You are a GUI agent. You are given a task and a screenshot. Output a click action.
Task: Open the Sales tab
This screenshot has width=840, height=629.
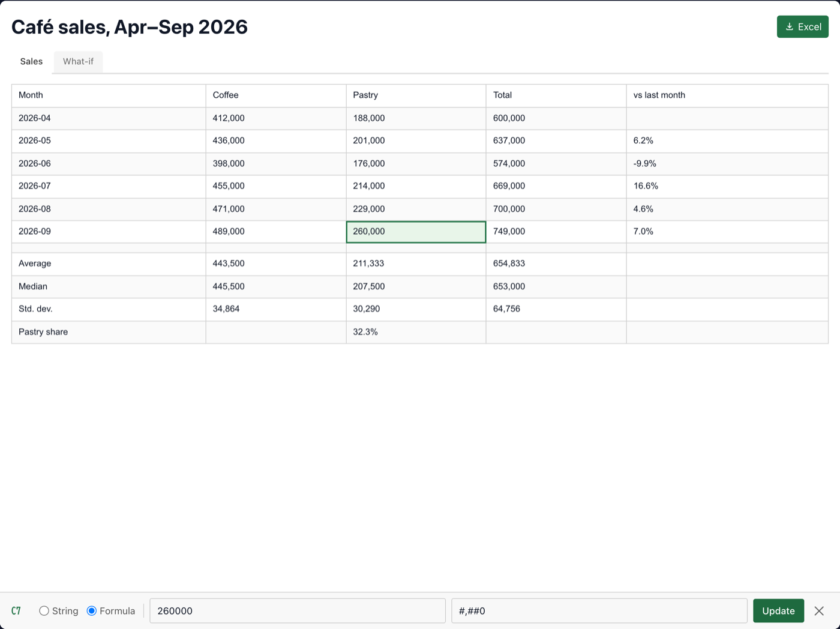click(x=31, y=61)
